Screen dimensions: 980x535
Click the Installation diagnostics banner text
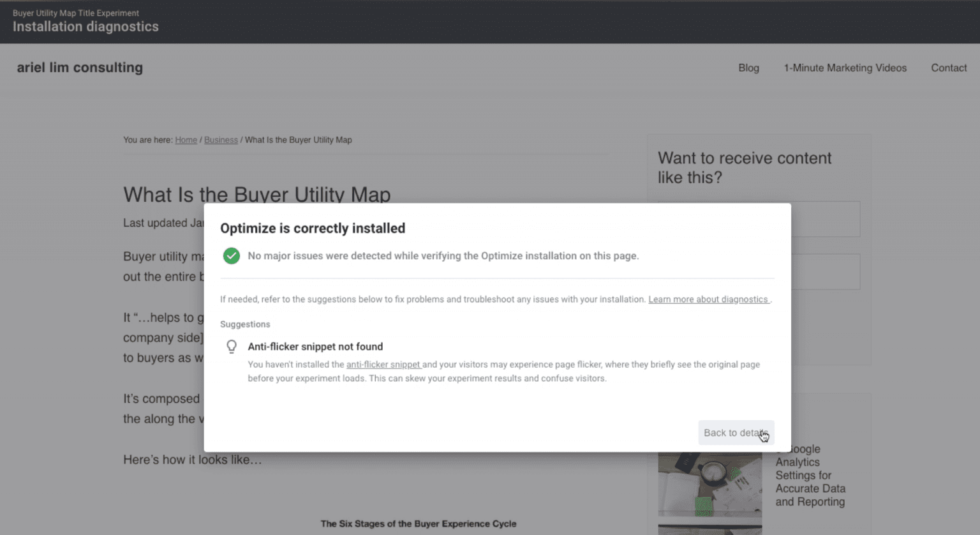(85, 27)
